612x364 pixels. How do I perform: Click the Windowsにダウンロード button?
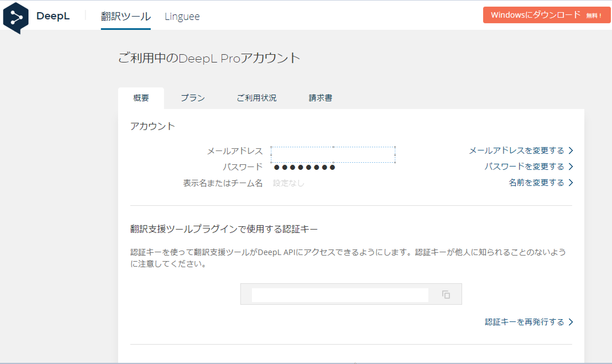click(x=547, y=15)
